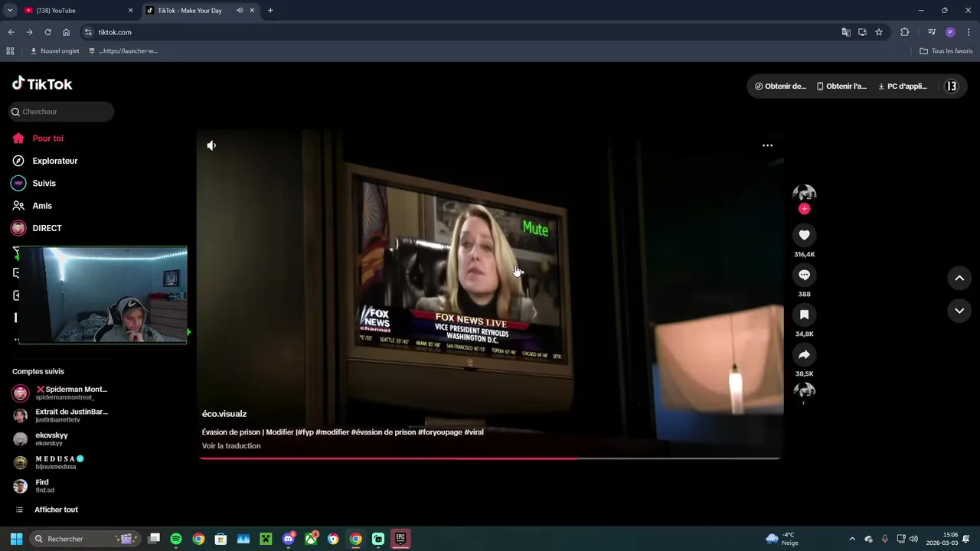
Task: Expand the system tray hidden icons chevron
Action: [852, 539]
